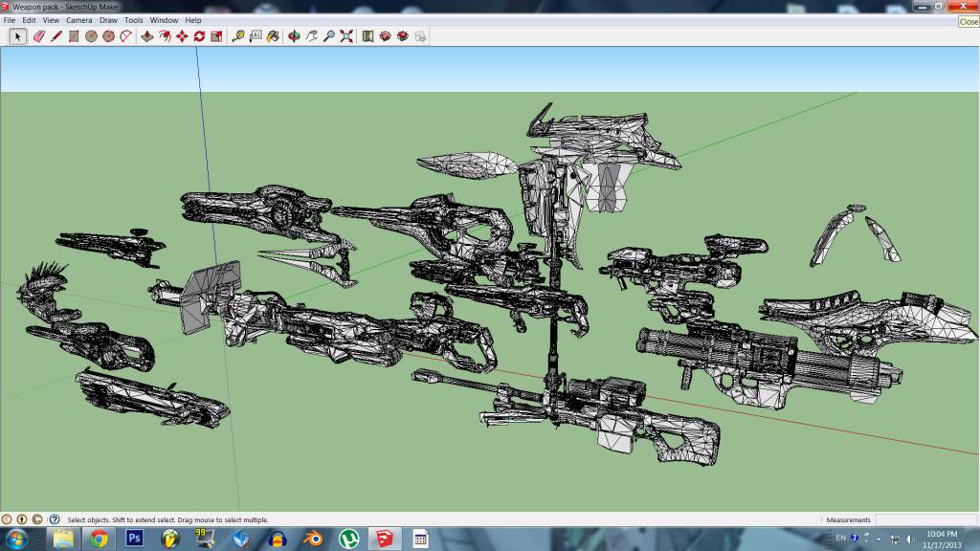Open Fraps from the taskbar
Viewport: 980px width, 551px height.
[x=205, y=539]
